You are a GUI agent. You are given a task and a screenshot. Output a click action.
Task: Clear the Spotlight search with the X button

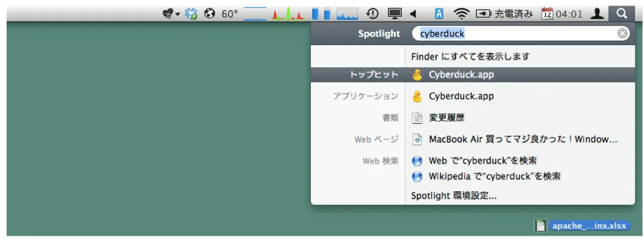(622, 34)
